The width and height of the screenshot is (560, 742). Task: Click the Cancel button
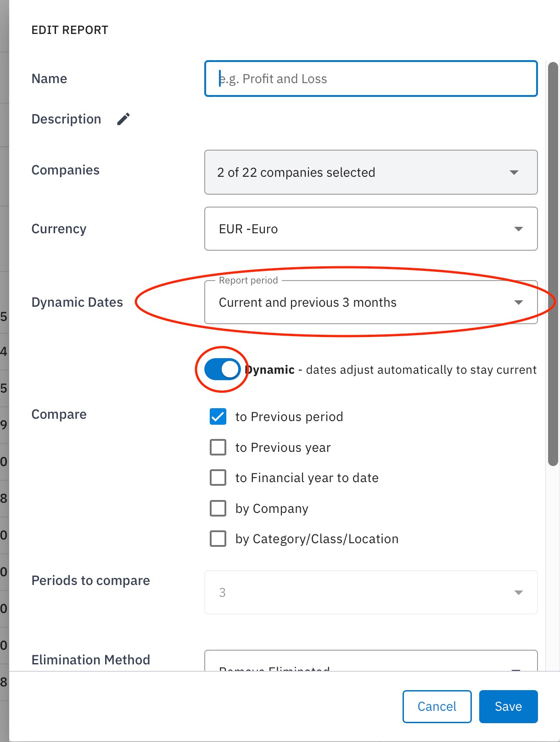tap(437, 707)
